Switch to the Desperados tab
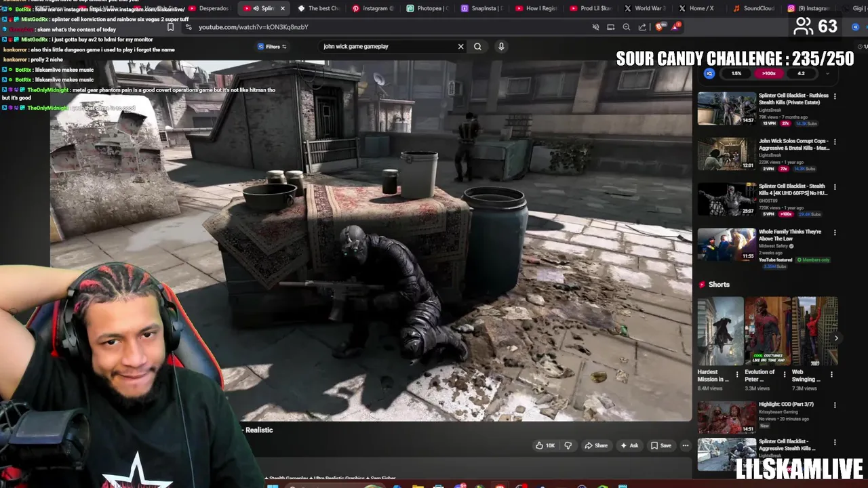 pos(209,8)
